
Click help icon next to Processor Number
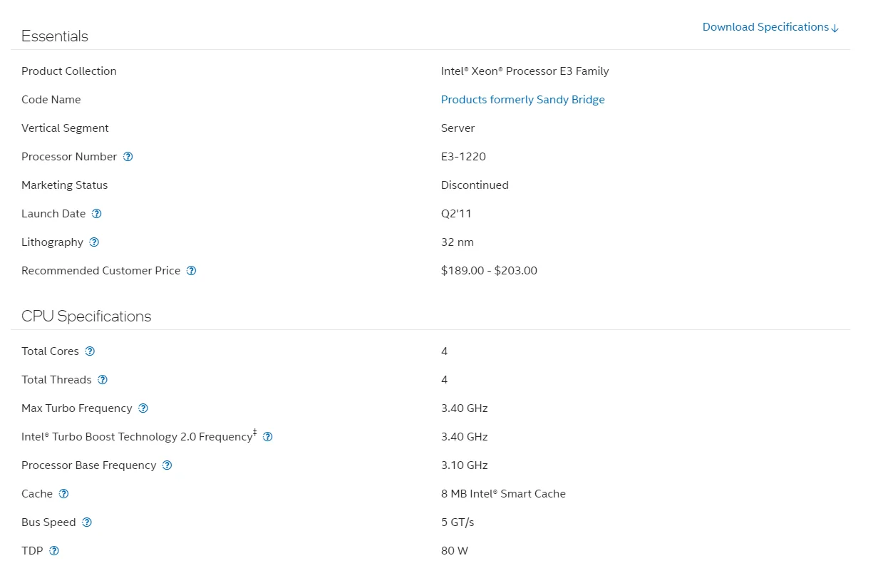pos(128,157)
